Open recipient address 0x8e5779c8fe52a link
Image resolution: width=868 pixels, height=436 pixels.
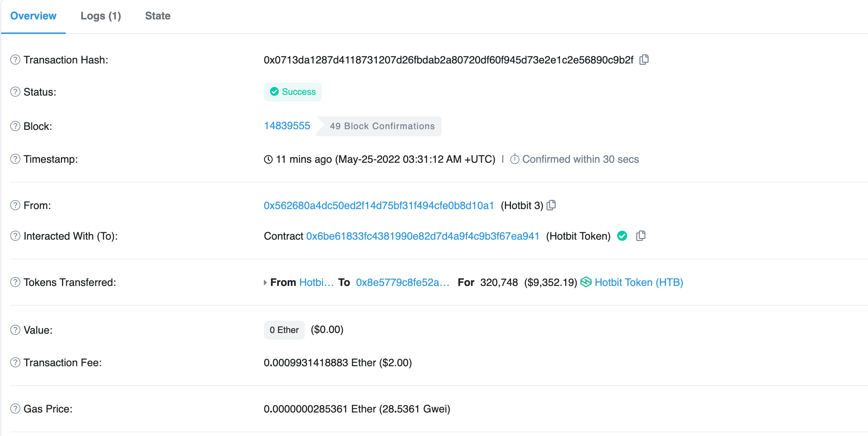pyautogui.click(x=402, y=282)
